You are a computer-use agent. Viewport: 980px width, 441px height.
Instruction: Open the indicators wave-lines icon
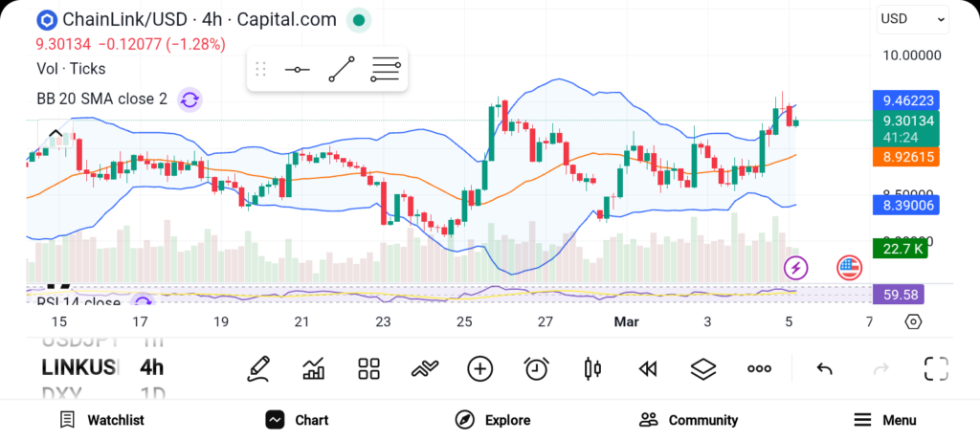(x=424, y=368)
